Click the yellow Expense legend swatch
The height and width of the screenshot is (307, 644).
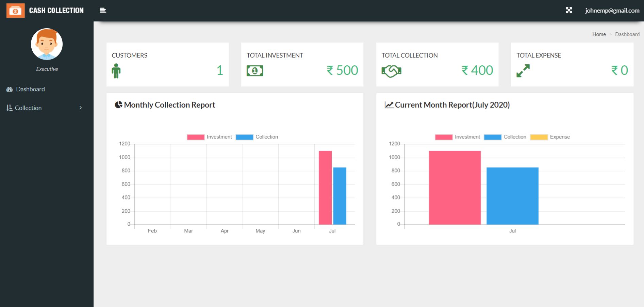[x=539, y=137]
